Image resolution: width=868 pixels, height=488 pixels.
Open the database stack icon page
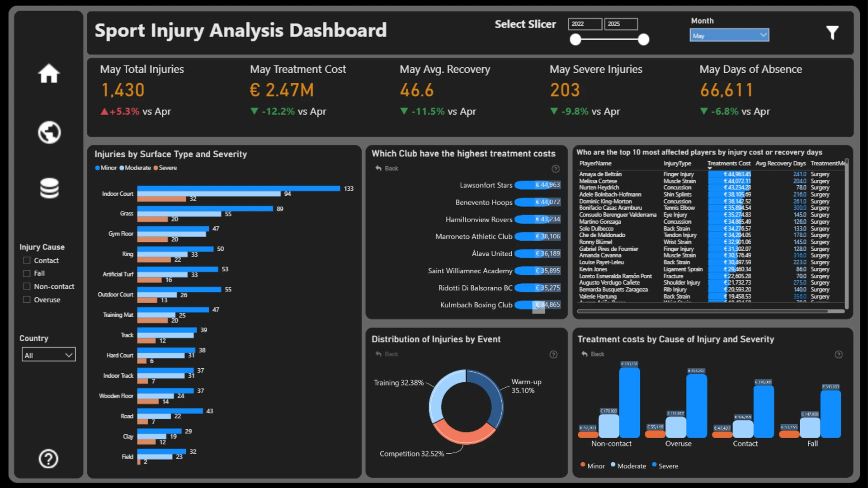[49, 188]
